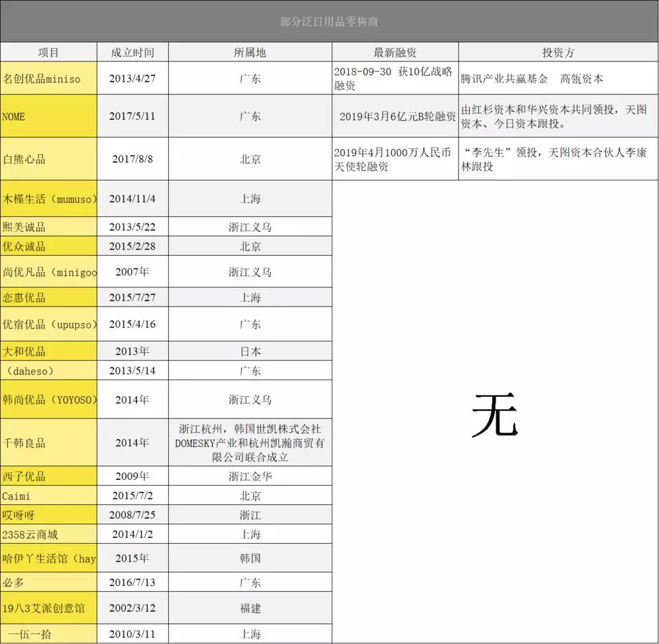Screen dimensions: 659x644
Task: Click the date 2014/11/4
Action: (x=132, y=198)
